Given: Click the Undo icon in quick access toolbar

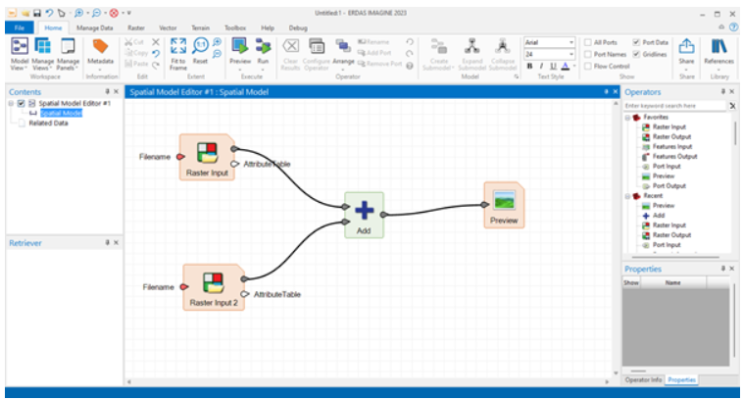Looking at the screenshot, I should pyautogui.click(x=49, y=13).
